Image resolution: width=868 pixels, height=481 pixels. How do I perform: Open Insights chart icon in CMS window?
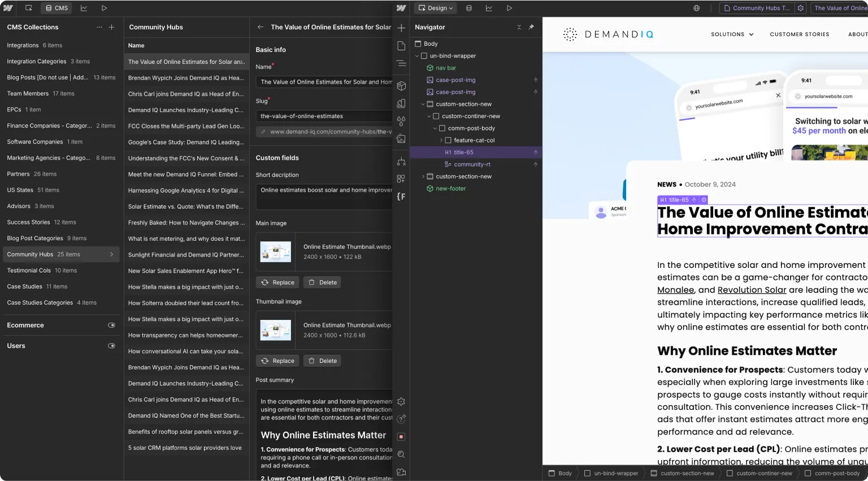click(84, 8)
